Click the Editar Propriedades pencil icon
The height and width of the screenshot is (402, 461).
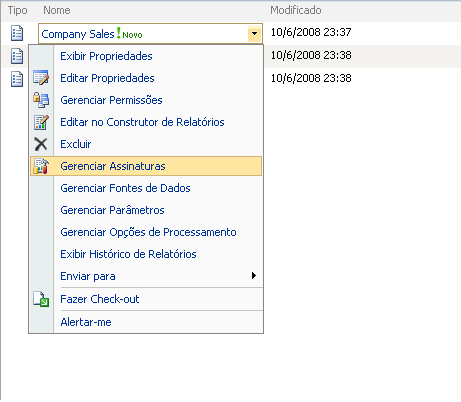click(41, 78)
